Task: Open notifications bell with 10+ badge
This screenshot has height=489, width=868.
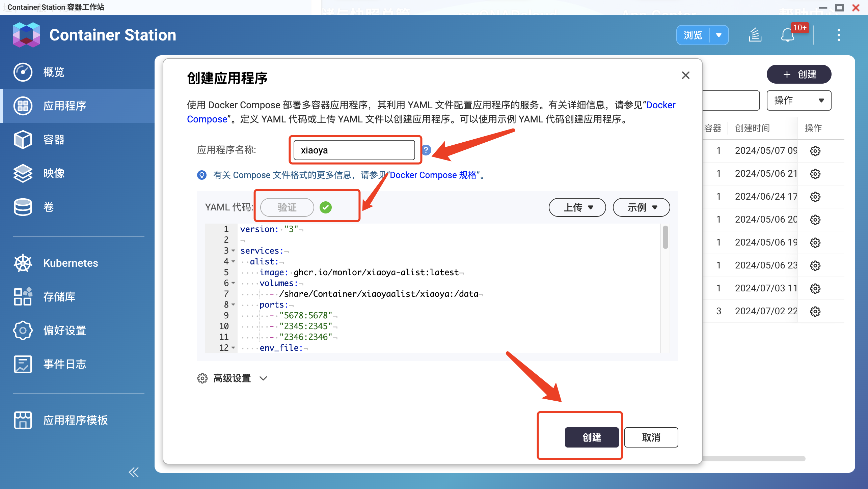Action: tap(788, 35)
